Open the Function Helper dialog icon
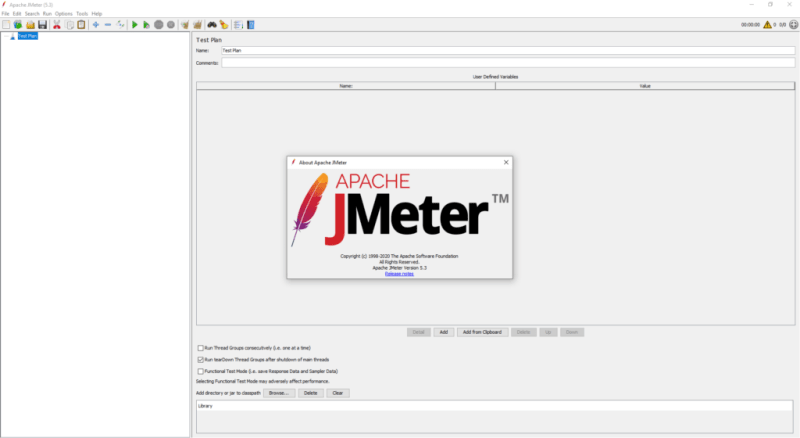The height and width of the screenshot is (438, 800). (238, 25)
